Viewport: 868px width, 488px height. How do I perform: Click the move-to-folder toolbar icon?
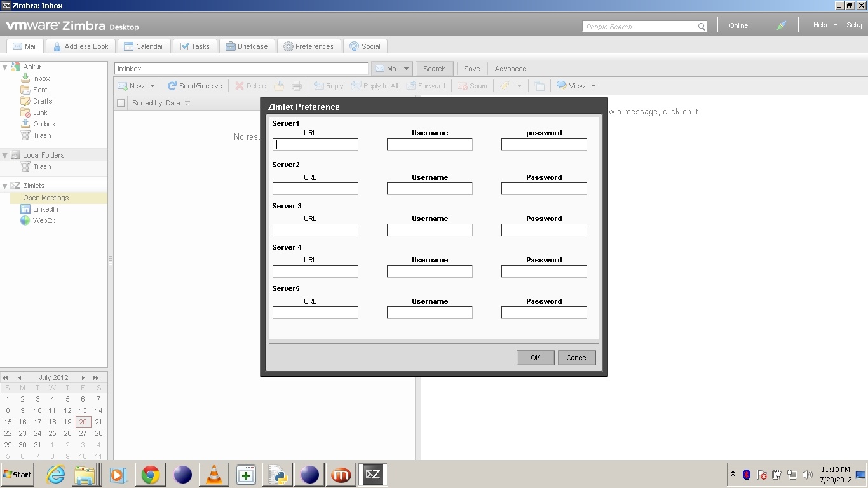tap(279, 86)
